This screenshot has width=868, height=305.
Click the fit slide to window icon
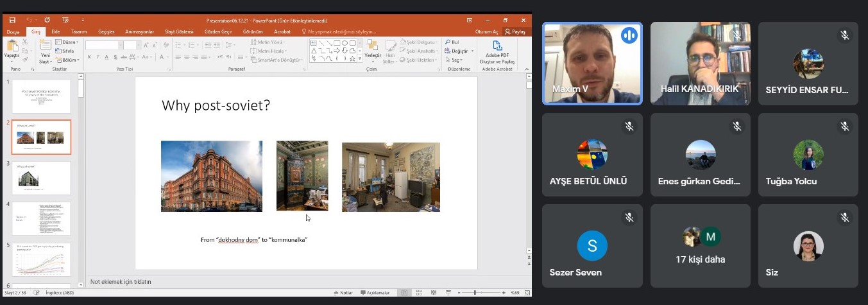point(526,293)
